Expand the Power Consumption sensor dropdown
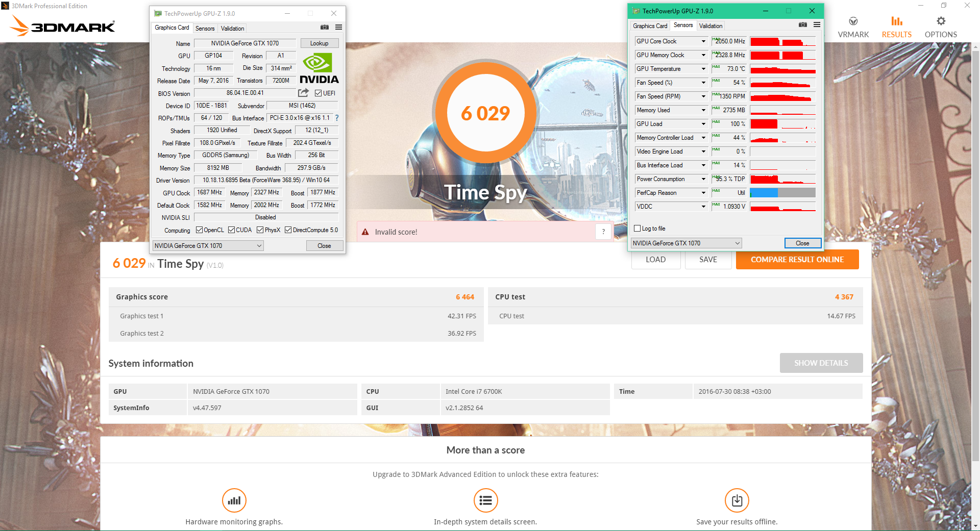 (x=703, y=179)
